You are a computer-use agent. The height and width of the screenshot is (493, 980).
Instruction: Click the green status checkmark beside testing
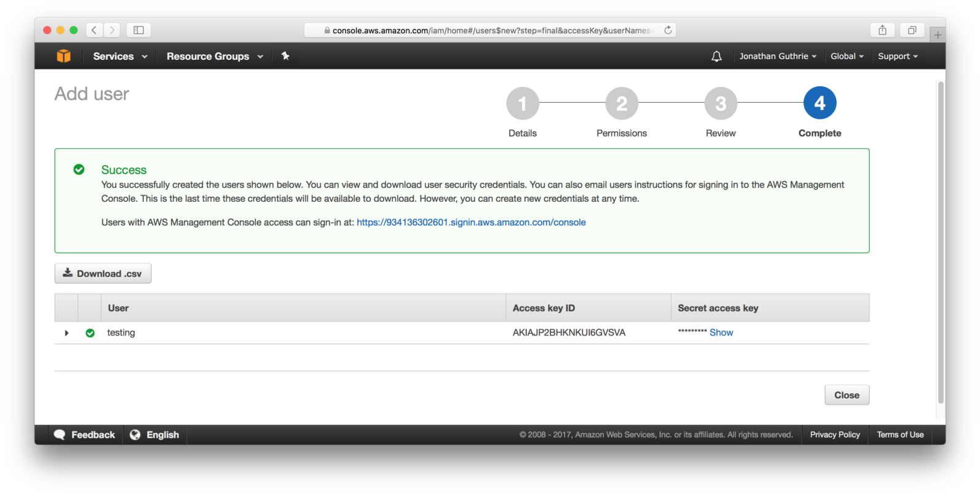click(x=90, y=333)
